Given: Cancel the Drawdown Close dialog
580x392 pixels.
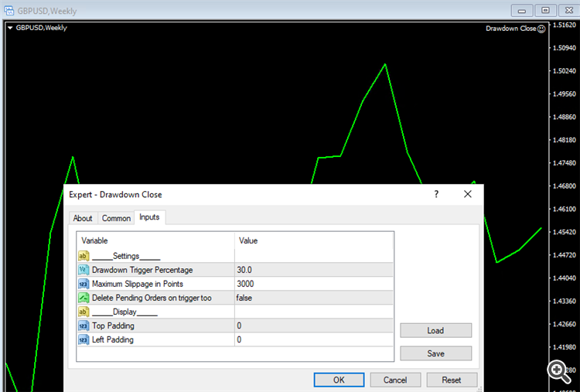Looking at the screenshot, I should tap(395, 380).
